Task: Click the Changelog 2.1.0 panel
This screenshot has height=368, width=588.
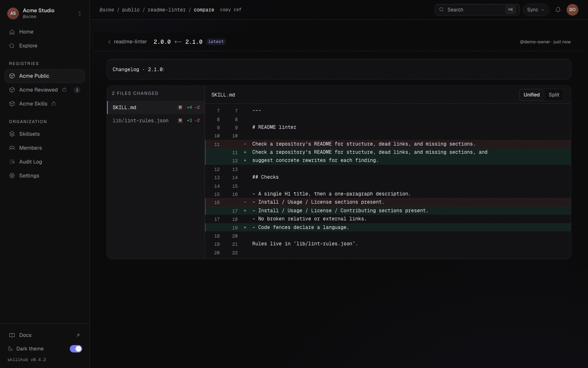Action: (339, 70)
